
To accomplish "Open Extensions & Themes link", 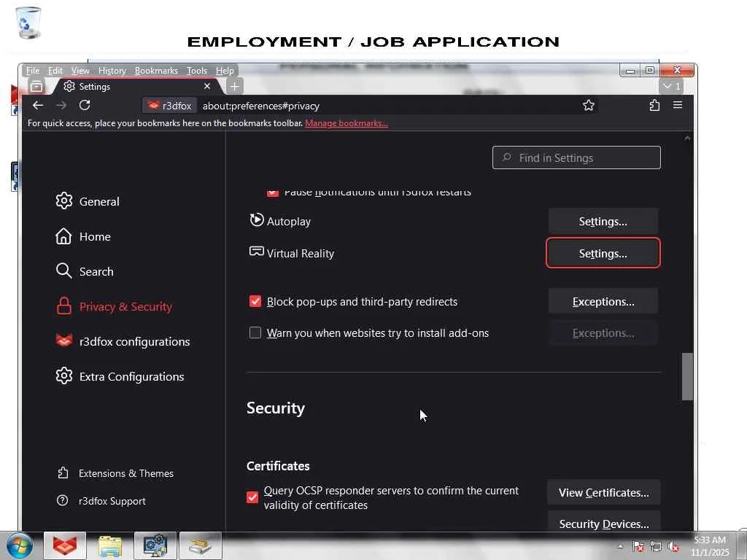I will 115,473.
